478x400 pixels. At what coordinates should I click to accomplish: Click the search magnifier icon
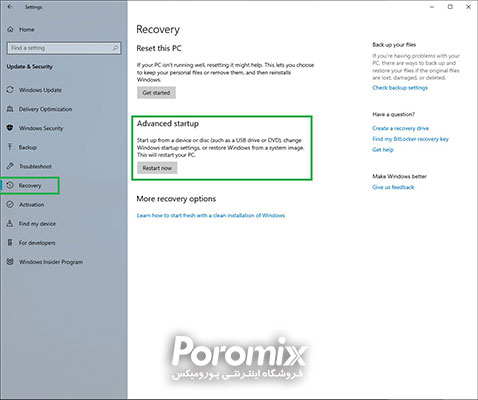pyautogui.click(x=115, y=48)
